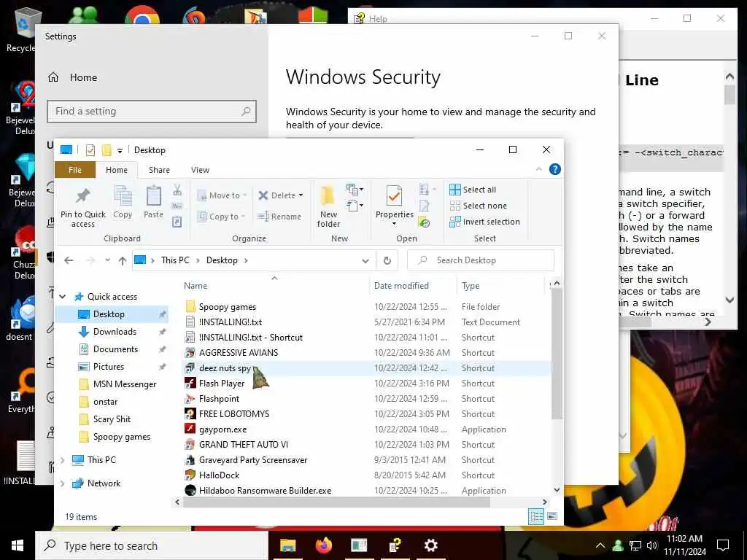Open the Quick Access Toolbar customize dropdown
The height and width of the screenshot is (560, 747).
[120, 150]
